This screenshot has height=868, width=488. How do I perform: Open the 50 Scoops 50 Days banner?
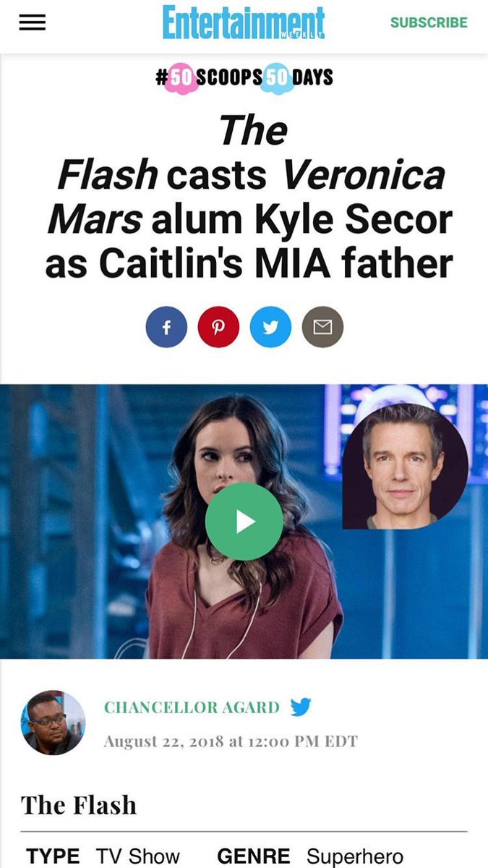(244, 77)
